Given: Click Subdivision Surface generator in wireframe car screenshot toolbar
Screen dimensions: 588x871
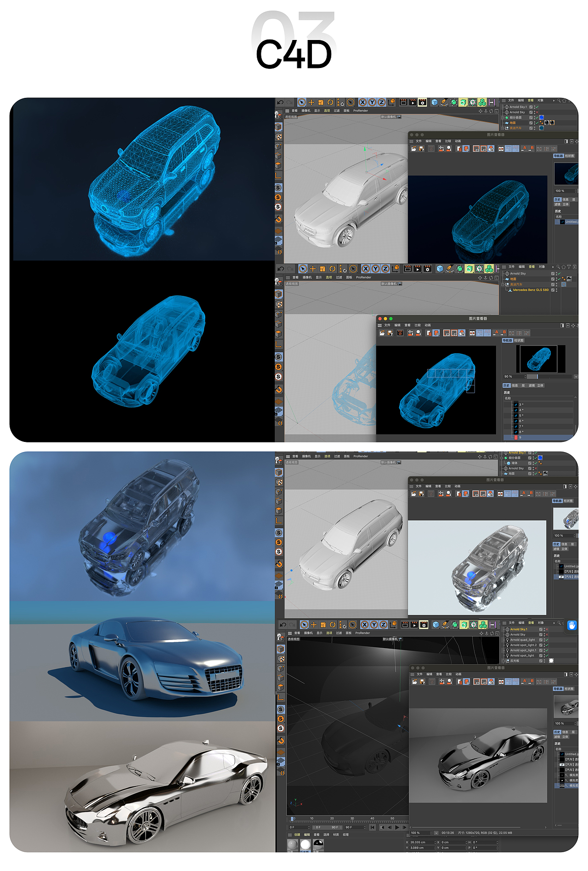Looking at the screenshot, I should 454,102.
